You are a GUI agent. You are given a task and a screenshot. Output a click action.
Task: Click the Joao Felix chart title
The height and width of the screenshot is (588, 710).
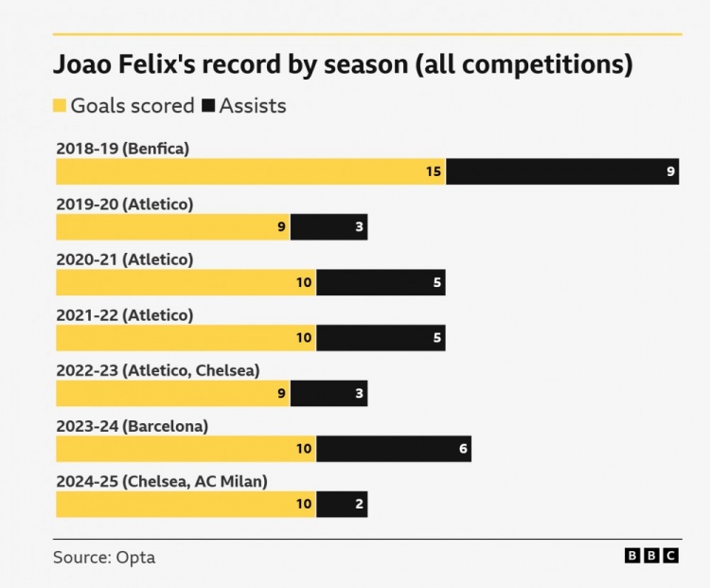coord(342,64)
